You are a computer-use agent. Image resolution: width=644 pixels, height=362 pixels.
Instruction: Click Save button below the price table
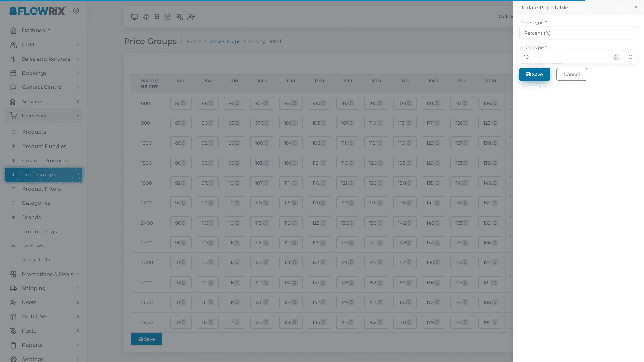[x=147, y=339]
